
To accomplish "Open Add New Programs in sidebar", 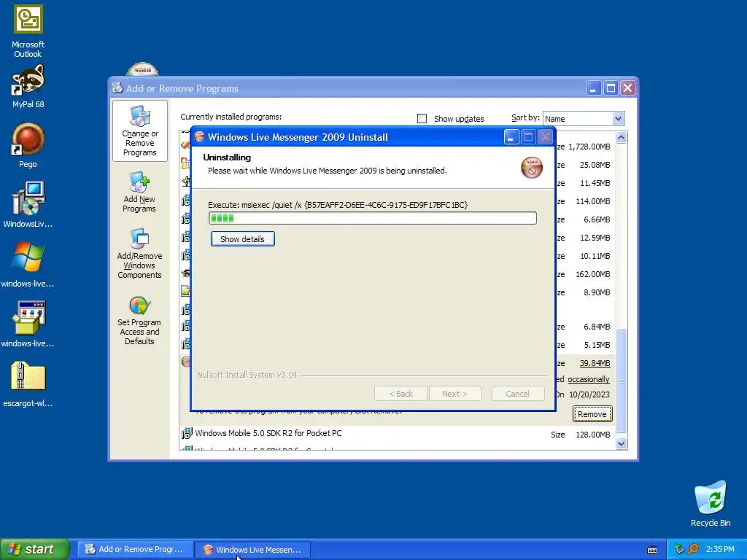I will 139,192.
